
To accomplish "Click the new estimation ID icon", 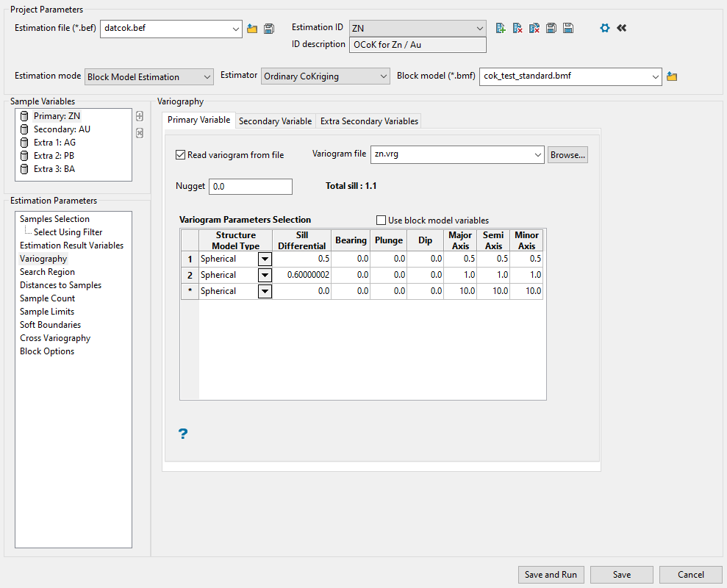I will (501, 28).
